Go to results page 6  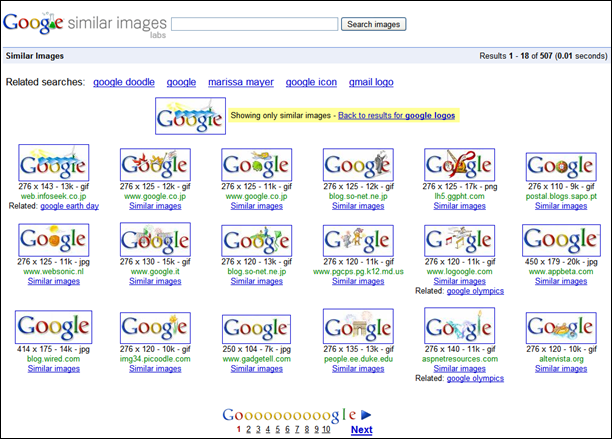pos(287,430)
